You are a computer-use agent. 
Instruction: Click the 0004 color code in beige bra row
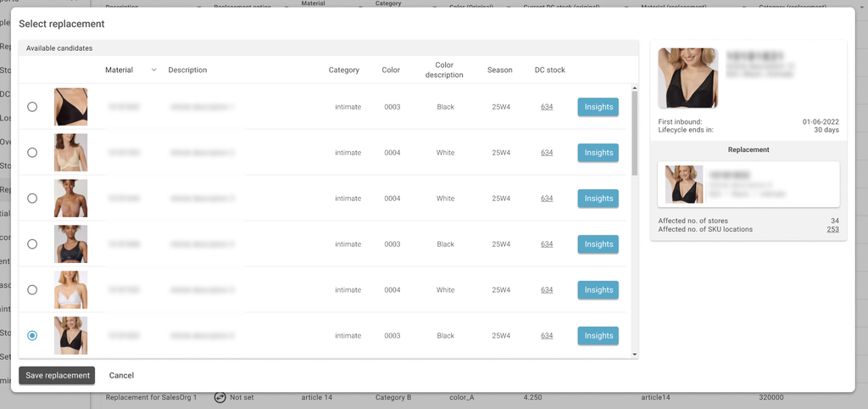[392, 153]
